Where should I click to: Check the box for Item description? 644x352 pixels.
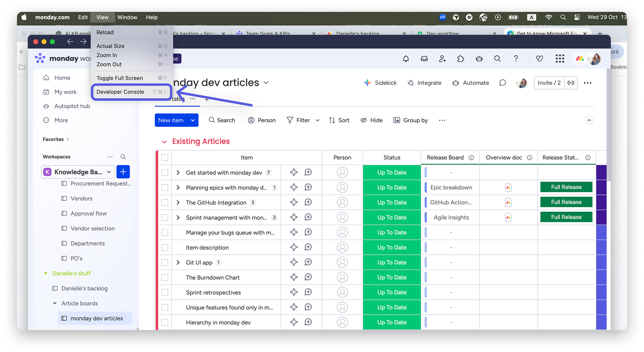click(x=165, y=248)
